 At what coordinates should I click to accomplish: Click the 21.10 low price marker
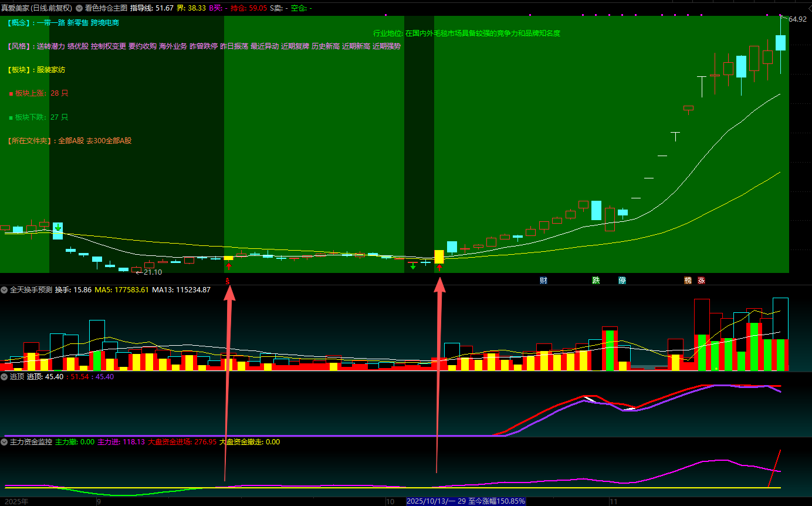click(x=152, y=272)
